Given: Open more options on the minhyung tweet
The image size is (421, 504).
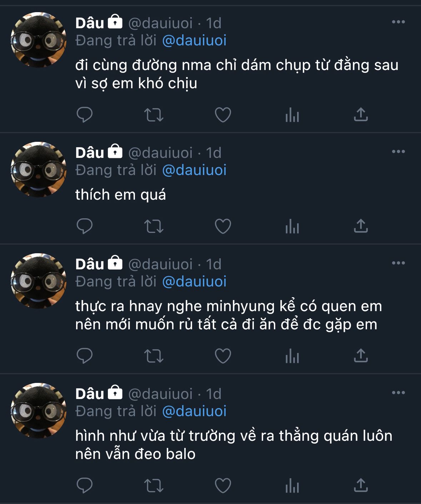Looking at the screenshot, I should (x=398, y=263).
